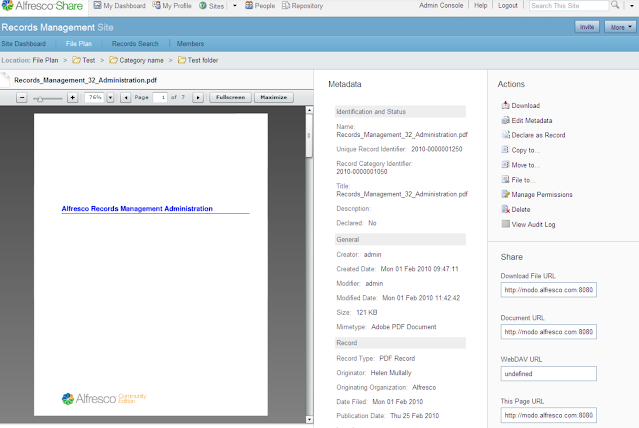Viewport: 639px width, 428px height.
Task: Click the Alfresco Share logo
Action: [x=42, y=6]
